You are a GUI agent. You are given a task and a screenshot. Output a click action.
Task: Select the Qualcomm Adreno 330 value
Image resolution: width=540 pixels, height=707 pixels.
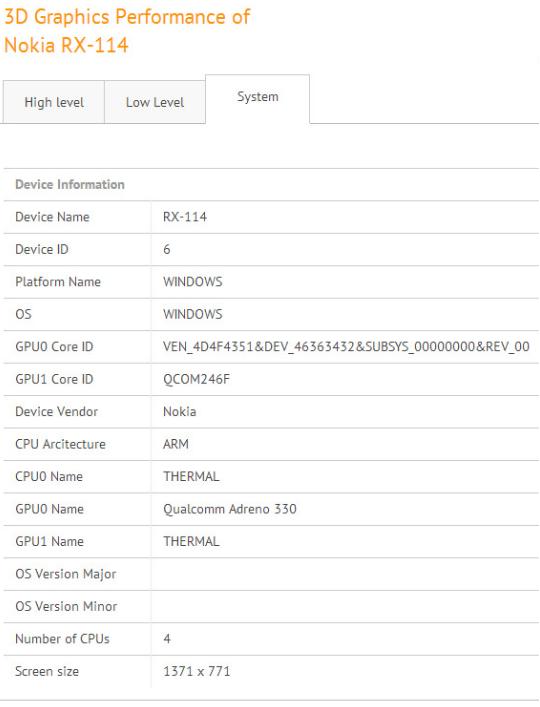pos(230,509)
